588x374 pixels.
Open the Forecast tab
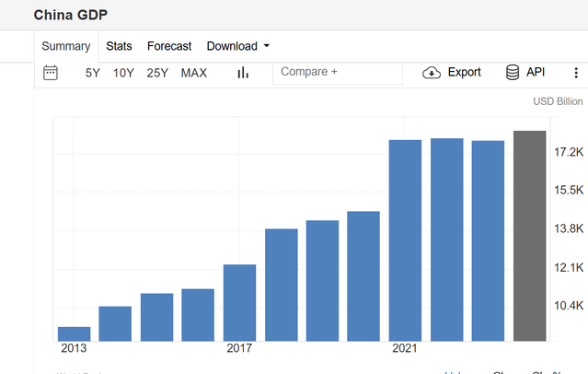point(169,46)
